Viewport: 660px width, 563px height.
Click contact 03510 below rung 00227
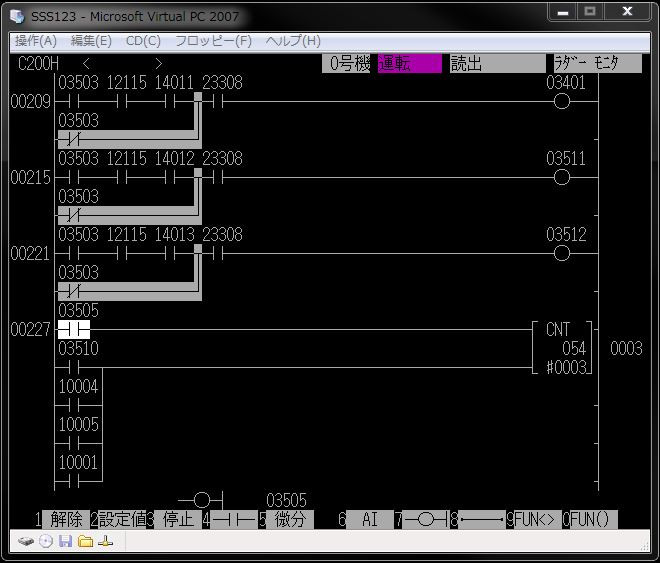tap(74, 367)
